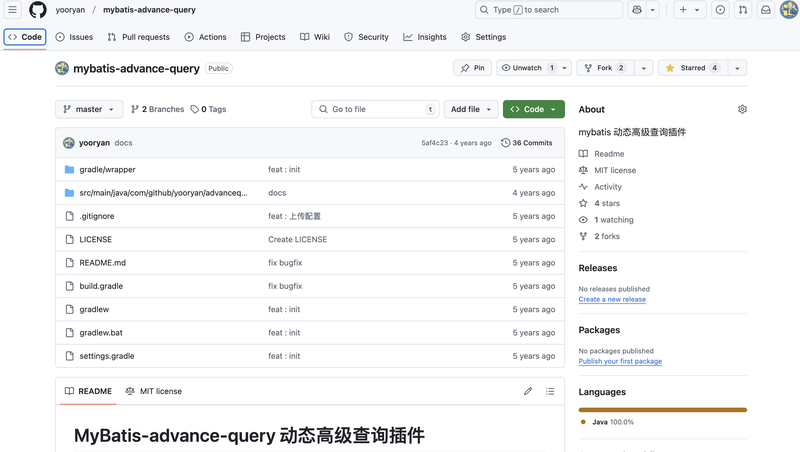The height and width of the screenshot is (452, 800).
Task: Open README.md file name
Action: pyautogui.click(x=103, y=263)
